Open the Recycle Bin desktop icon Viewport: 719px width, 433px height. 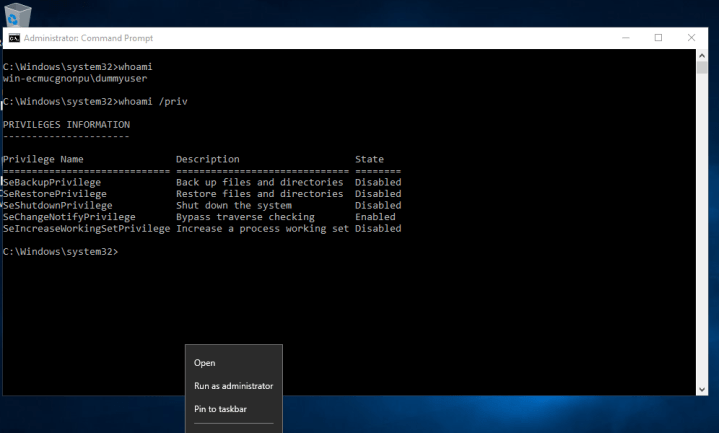tap(17, 12)
